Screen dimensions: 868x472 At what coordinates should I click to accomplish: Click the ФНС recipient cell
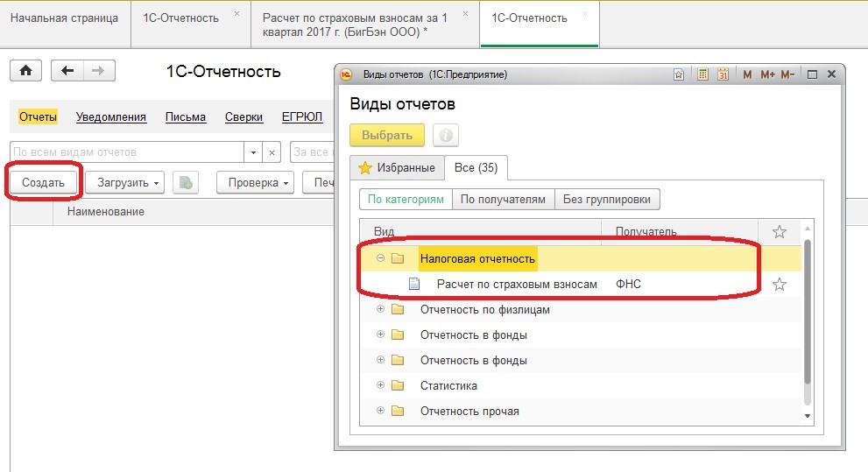coord(628,285)
